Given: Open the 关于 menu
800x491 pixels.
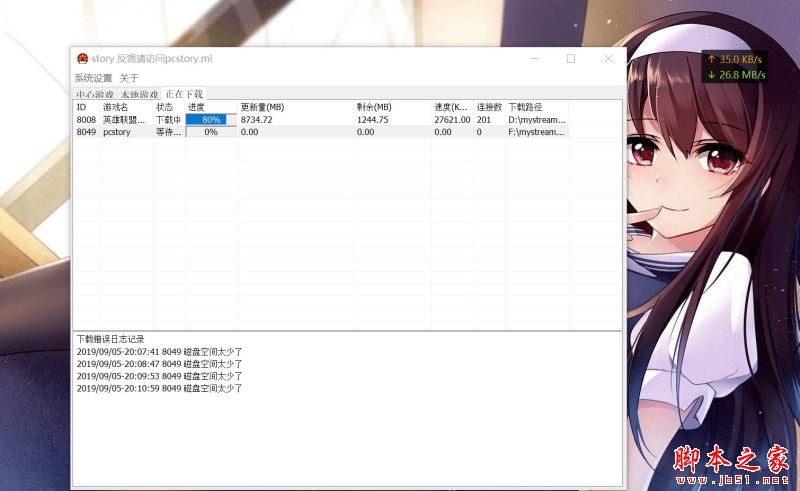Looking at the screenshot, I should (129, 78).
